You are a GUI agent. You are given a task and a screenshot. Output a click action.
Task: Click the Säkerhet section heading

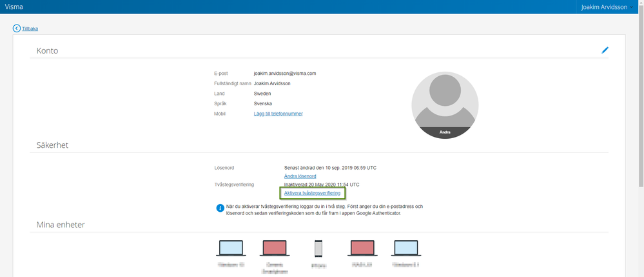coord(52,145)
